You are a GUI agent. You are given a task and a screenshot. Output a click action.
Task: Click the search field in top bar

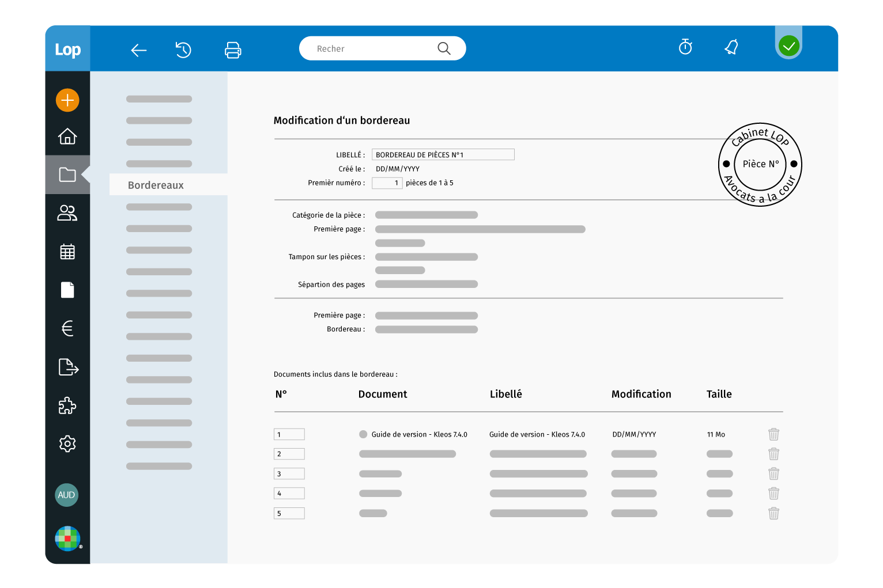(x=375, y=49)
